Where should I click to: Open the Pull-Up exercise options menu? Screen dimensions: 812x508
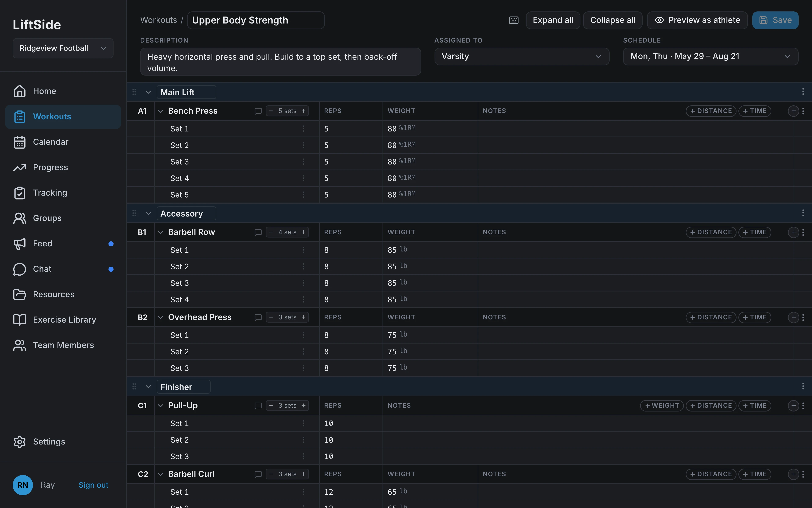pyautogui.click(x=803, y=406)
